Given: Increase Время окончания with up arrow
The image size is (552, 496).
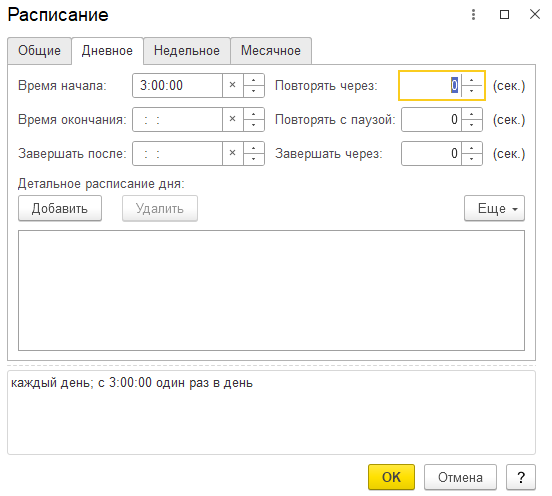Looking at the screenshot, I should [x=253, y=114].
